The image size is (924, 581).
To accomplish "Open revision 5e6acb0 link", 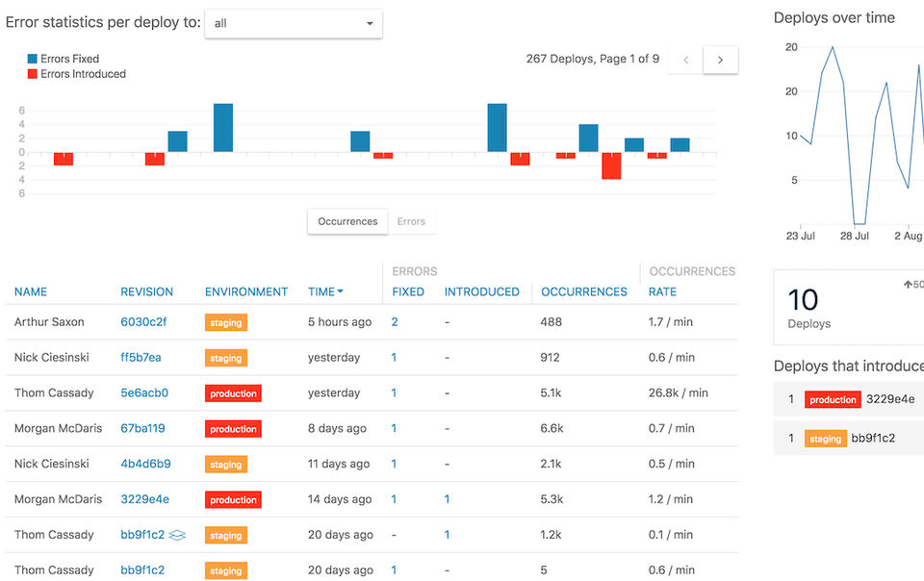I will 144,392.
